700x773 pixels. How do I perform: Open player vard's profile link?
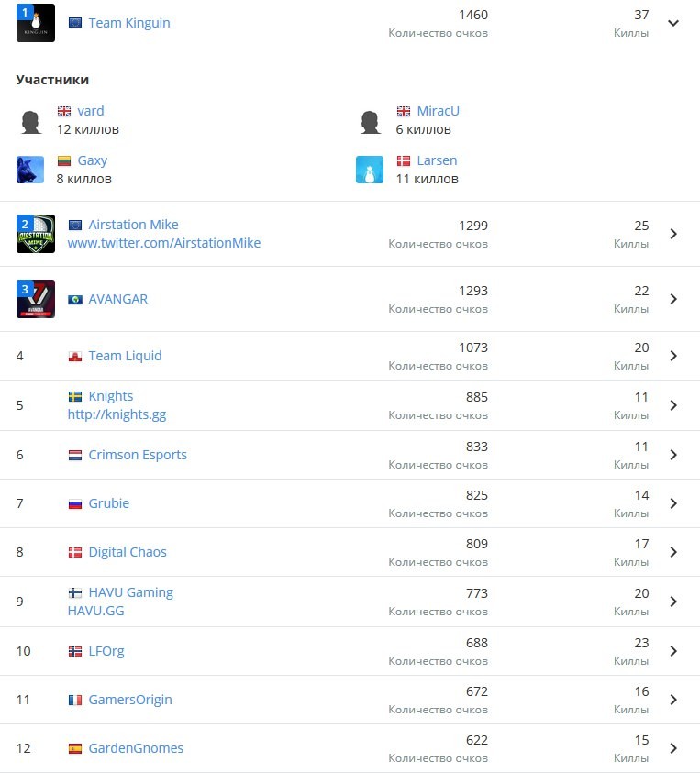pyautogui.click(x=91, y=111)
